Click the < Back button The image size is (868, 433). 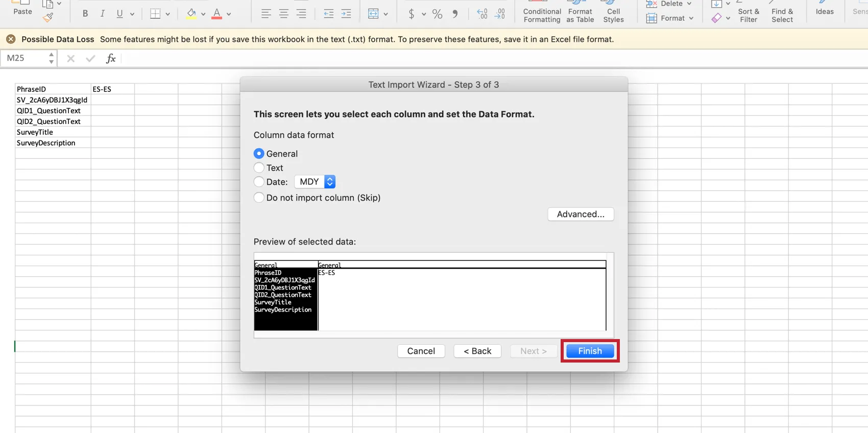(477, 351)
